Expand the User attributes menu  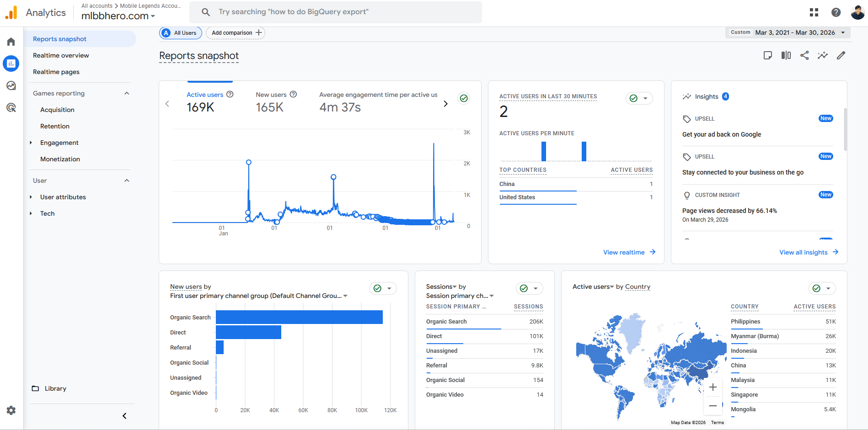pos(31,197)
